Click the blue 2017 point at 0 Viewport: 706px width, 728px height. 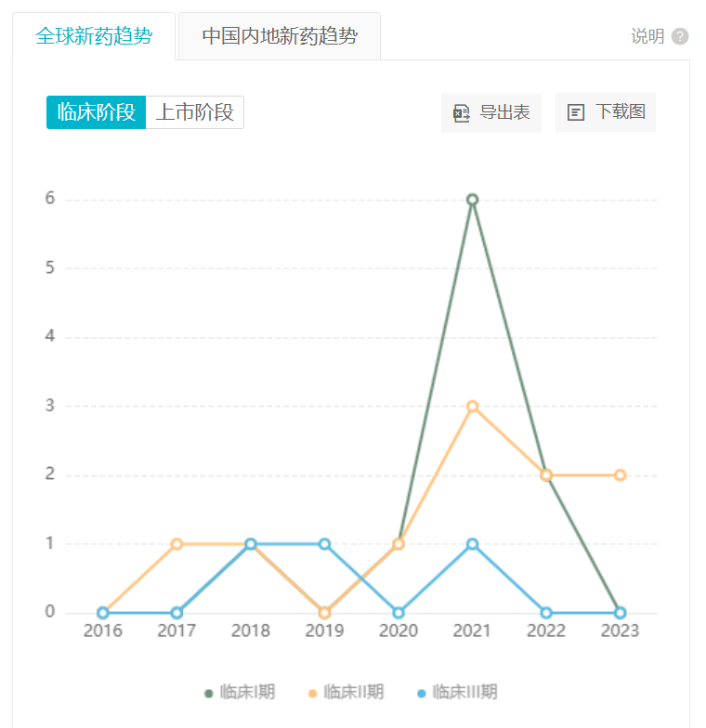(x=176, y=613)
